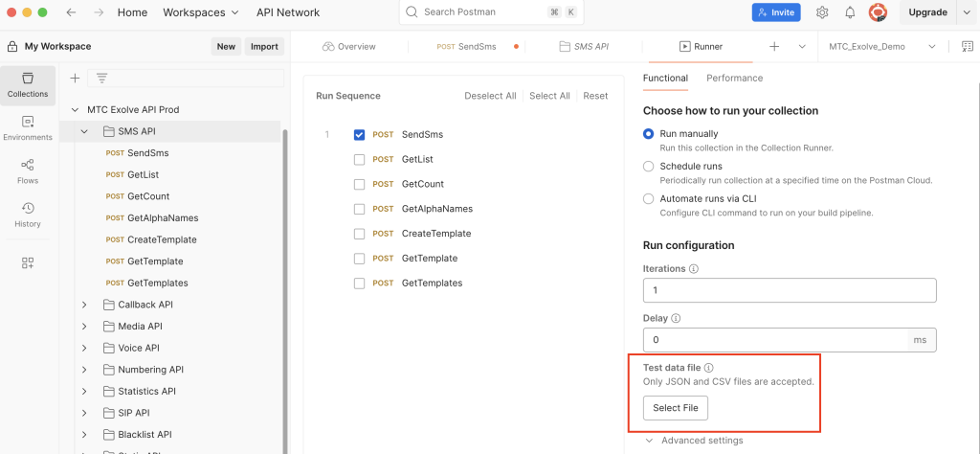
Task: Click Reset in Run Sequence
Action: [x=595, y=96]
